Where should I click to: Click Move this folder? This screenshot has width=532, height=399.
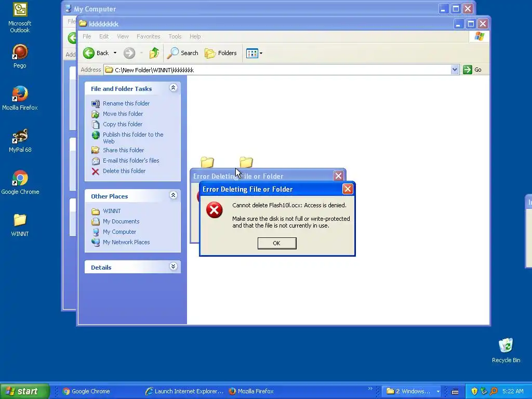click(x=123, y=114)
